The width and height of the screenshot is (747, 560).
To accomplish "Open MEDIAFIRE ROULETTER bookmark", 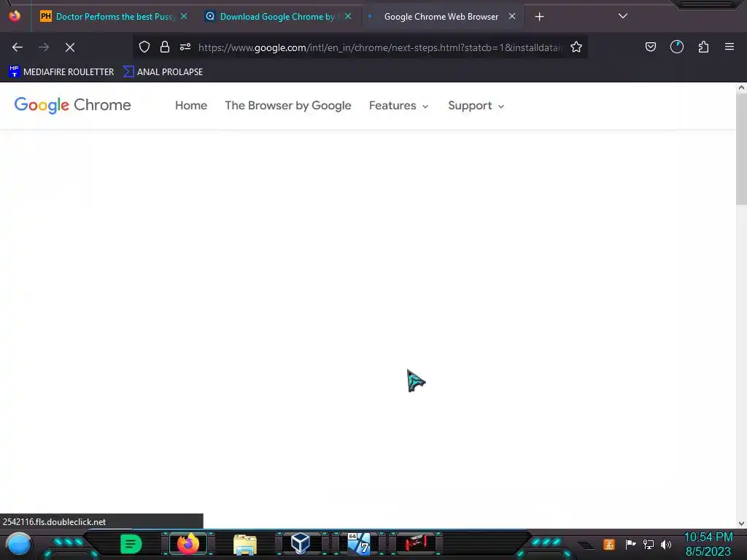I will 61,72.
